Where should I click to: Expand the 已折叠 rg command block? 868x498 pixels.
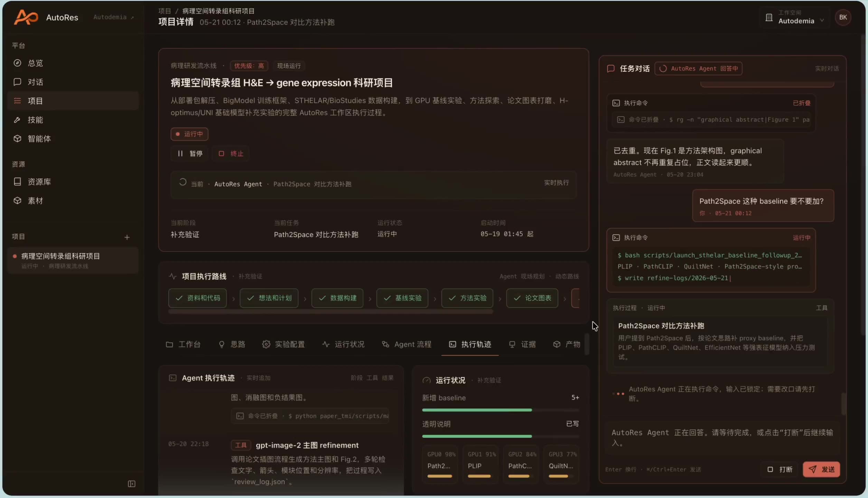[711, 120]
